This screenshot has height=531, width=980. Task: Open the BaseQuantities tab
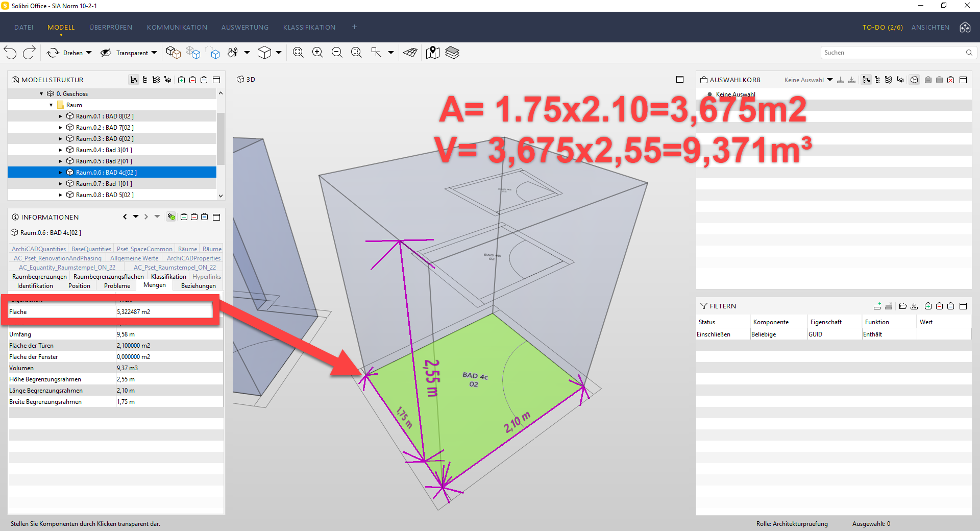pyautogui.click(x=91, y=249)
